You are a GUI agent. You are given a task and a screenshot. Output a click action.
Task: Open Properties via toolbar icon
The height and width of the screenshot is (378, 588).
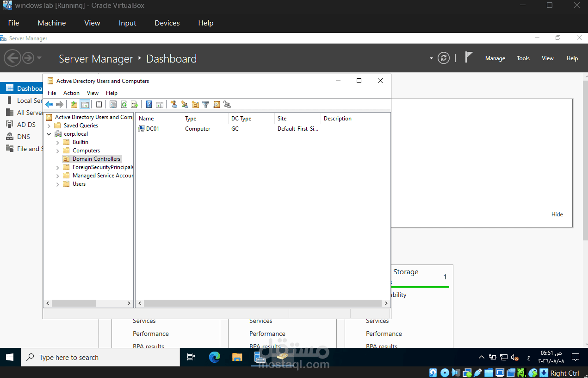[x=113, y=105]
